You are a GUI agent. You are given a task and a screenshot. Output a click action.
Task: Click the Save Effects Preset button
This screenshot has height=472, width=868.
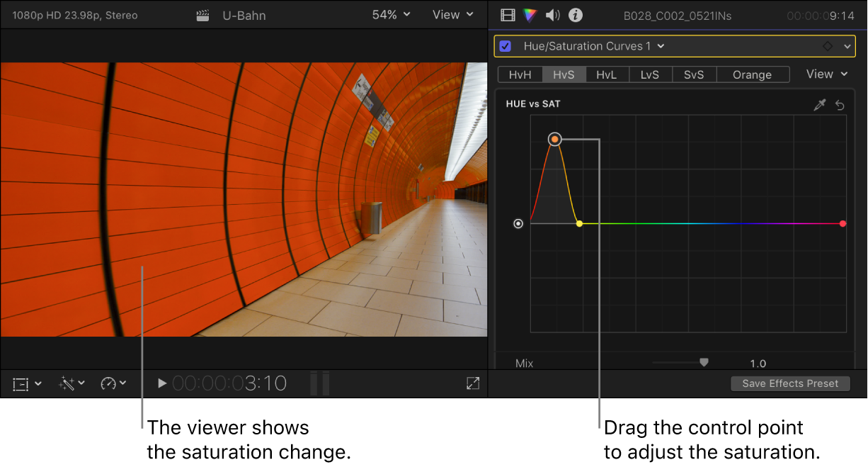[x=790, y=383]
